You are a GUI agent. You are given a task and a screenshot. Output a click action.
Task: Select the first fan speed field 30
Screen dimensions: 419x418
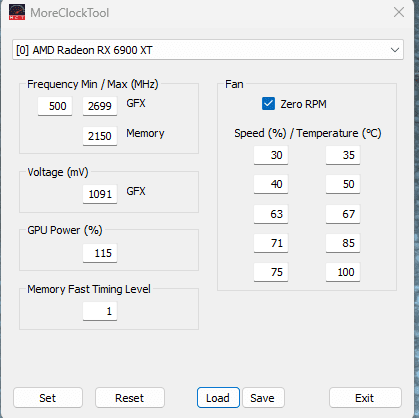(x=271, y=155)
